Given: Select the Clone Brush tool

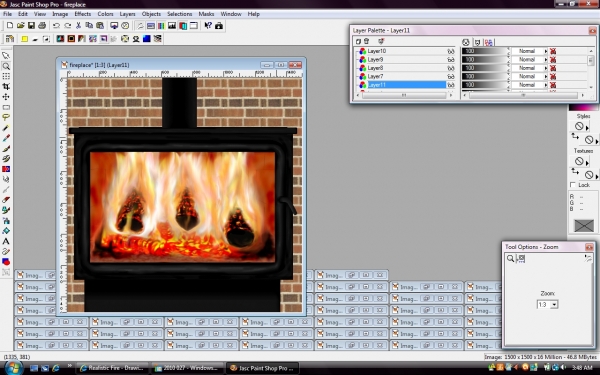Looking at the screenshot, I should tap(6, 159).
